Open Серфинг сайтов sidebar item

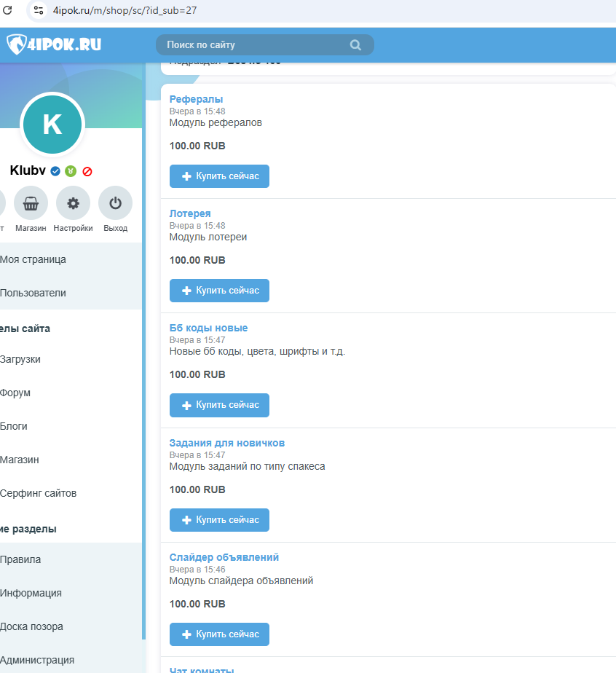point(38,493)
